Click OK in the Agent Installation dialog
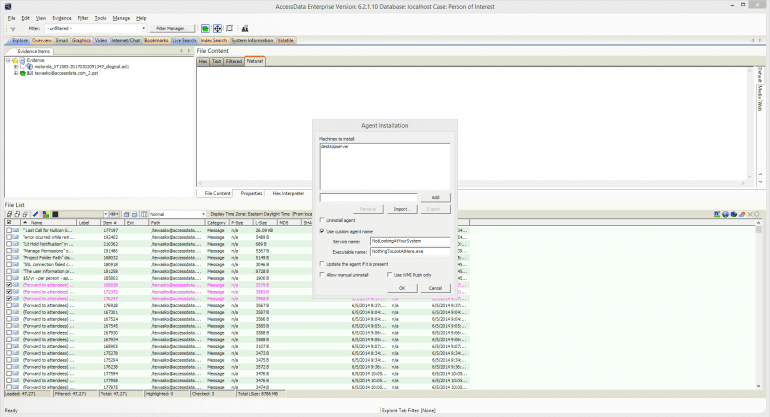Screen dimensions: 770x417 tap(401, 287)
